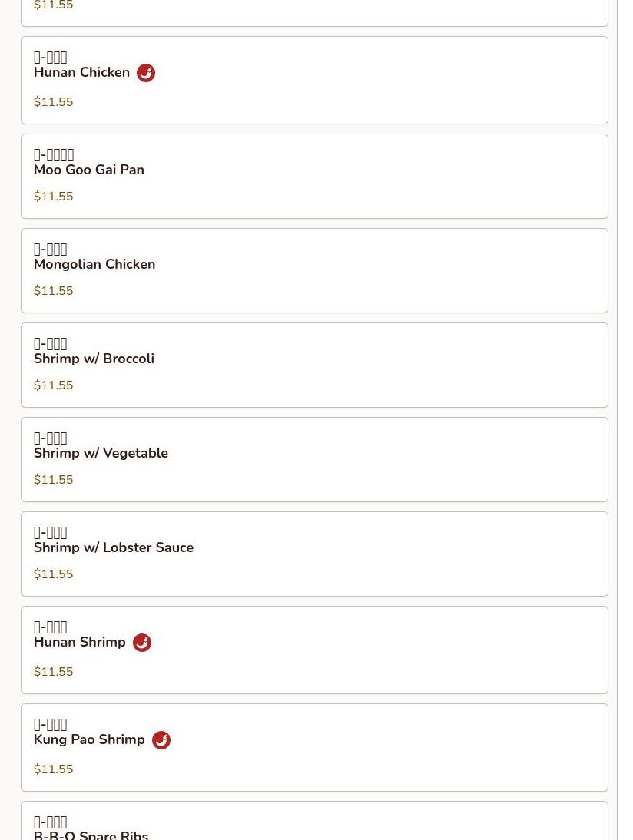This screenshot has height=840, width=633.
Task: Choose Mongolian Chicken from the menu
Action: [315, 270]
